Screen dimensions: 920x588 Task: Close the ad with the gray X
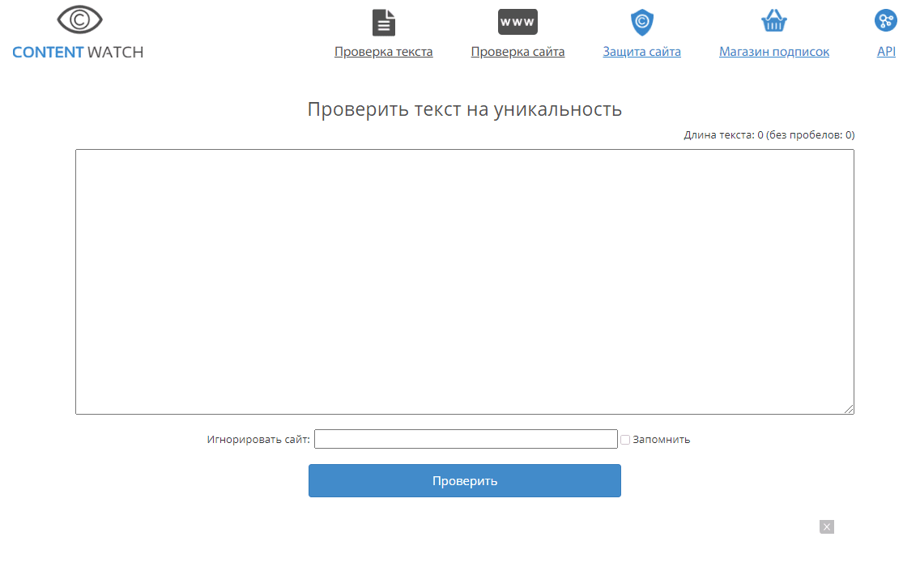point(826,527)
